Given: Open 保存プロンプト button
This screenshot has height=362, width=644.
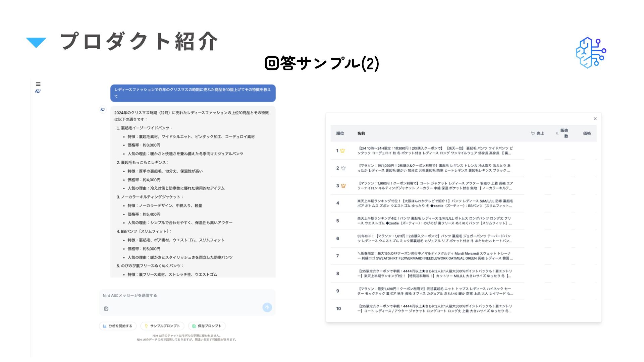Looking at the screenshot, I should (x=207, y=326).
